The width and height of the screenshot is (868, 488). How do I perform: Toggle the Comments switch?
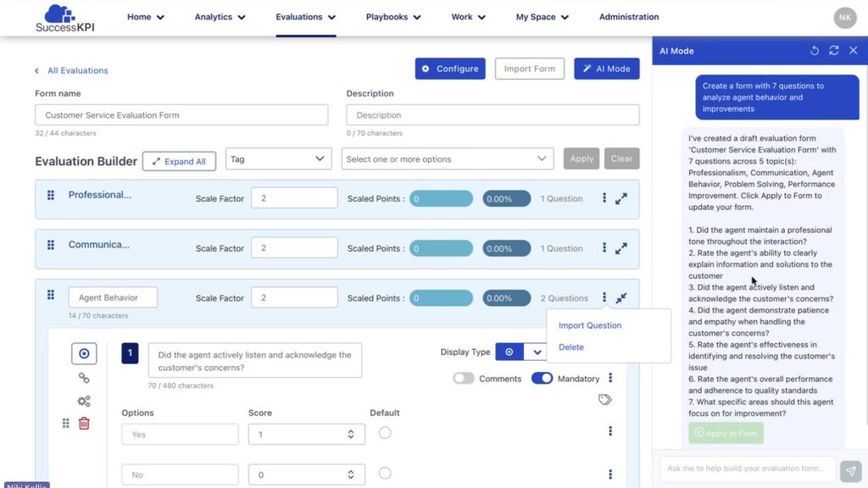point(464,379)
